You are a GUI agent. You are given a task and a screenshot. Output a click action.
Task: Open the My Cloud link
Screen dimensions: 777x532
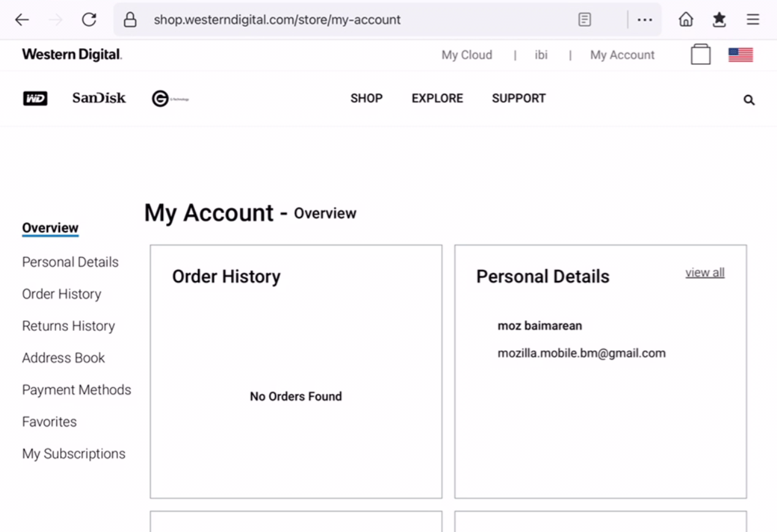[x=467, y=55]
